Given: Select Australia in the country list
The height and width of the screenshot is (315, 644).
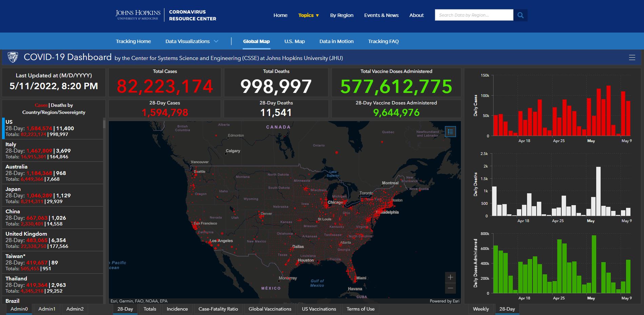Looking at the screenshot, I should click(x=53, y=173).
